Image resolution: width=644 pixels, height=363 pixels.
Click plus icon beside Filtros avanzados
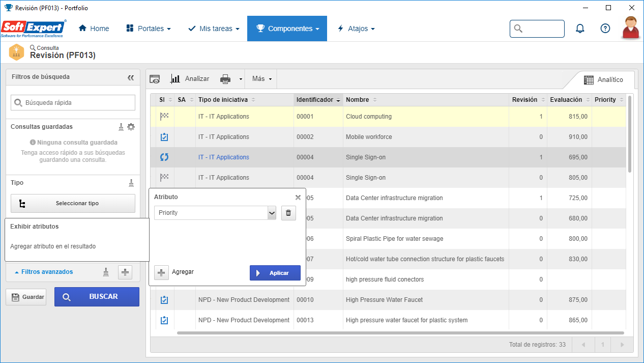tap(125, 272)
